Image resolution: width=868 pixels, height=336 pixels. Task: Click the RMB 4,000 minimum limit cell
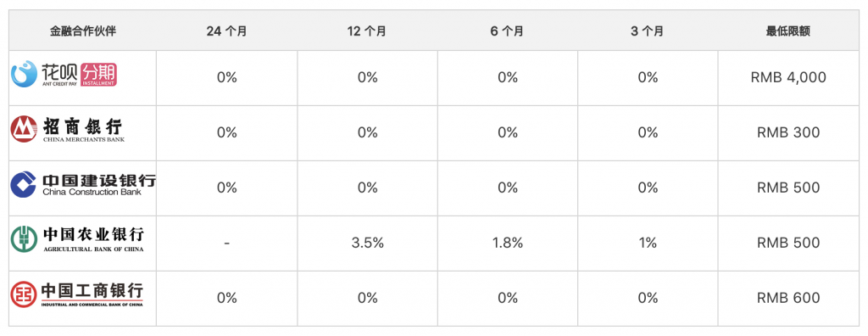[x=788, y=77]
